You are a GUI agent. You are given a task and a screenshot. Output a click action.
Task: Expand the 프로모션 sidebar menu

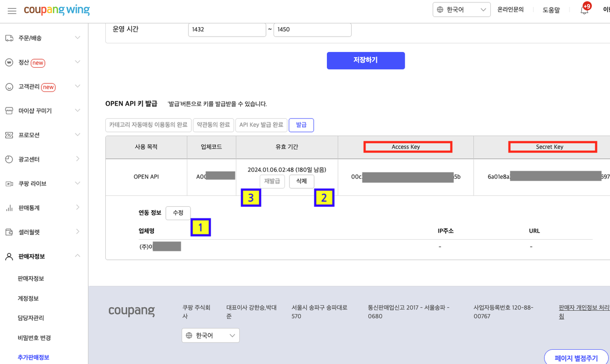tap(77, 135)
